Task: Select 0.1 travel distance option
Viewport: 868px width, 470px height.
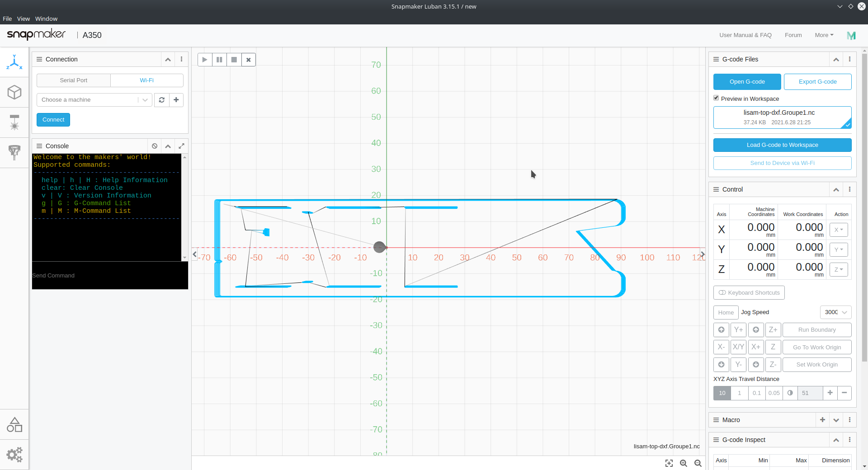Action: click(x=756, y=393)
